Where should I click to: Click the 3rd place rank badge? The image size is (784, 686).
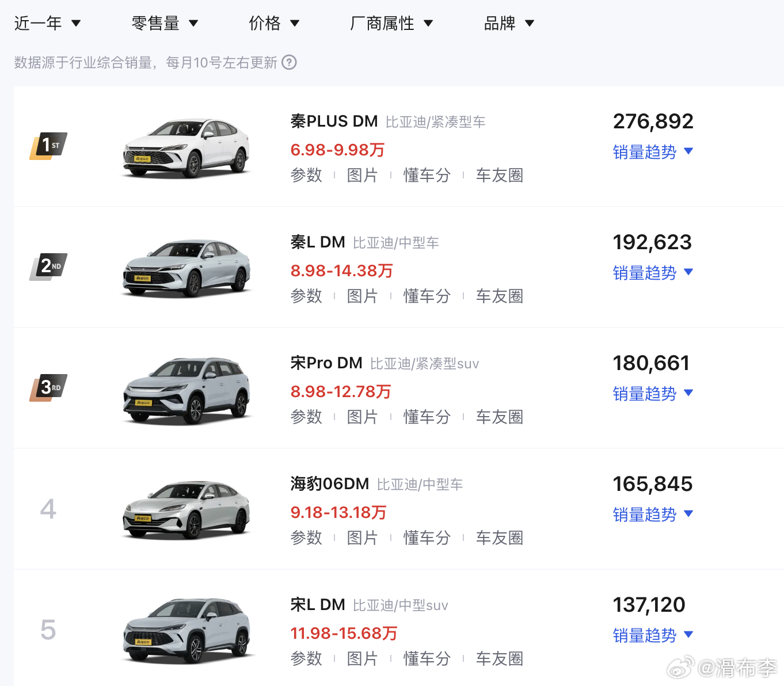point(48,387)
